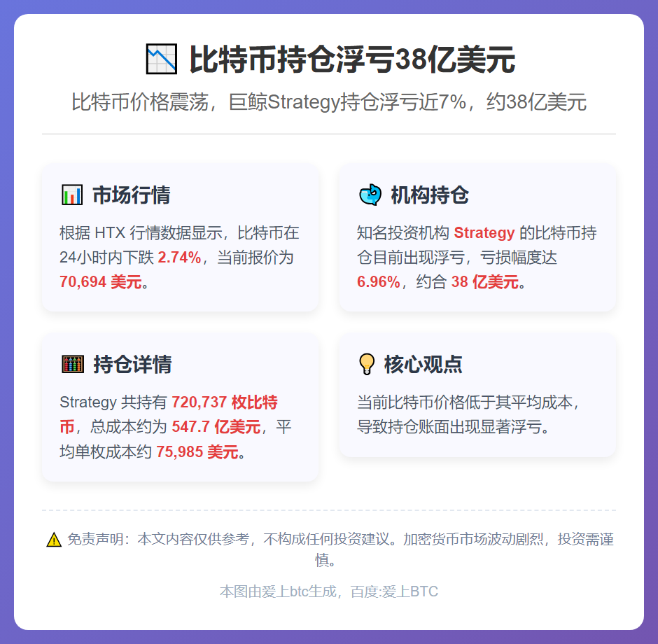Click the light bulb icon next to 核心观点
The height and width of the screenshot is (644, 658).
(x=367, y=364)
